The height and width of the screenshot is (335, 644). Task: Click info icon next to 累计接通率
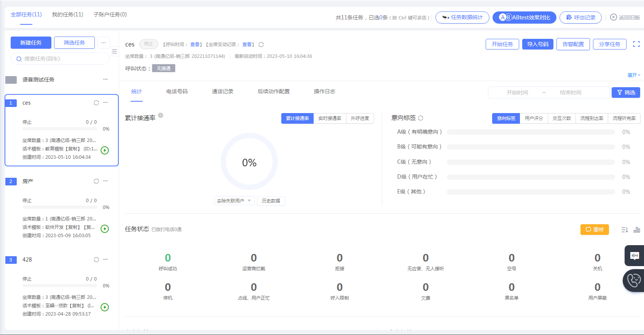(x=161, y=115)
